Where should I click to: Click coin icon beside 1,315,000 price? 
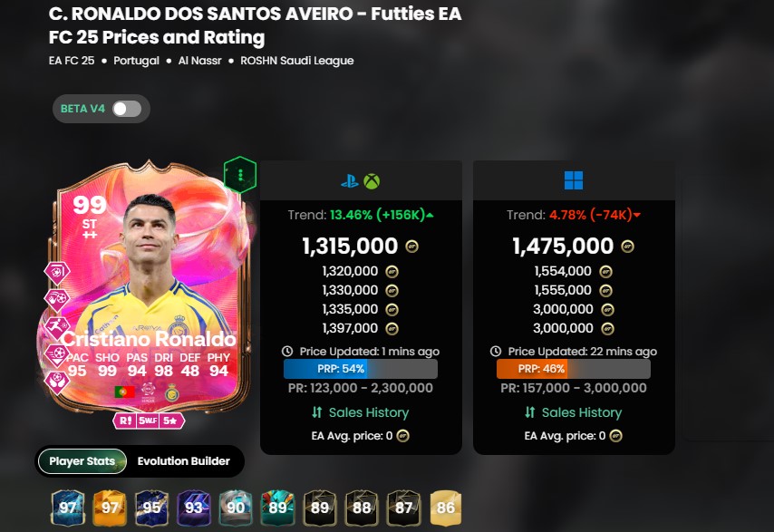click(x=411, y=247)
